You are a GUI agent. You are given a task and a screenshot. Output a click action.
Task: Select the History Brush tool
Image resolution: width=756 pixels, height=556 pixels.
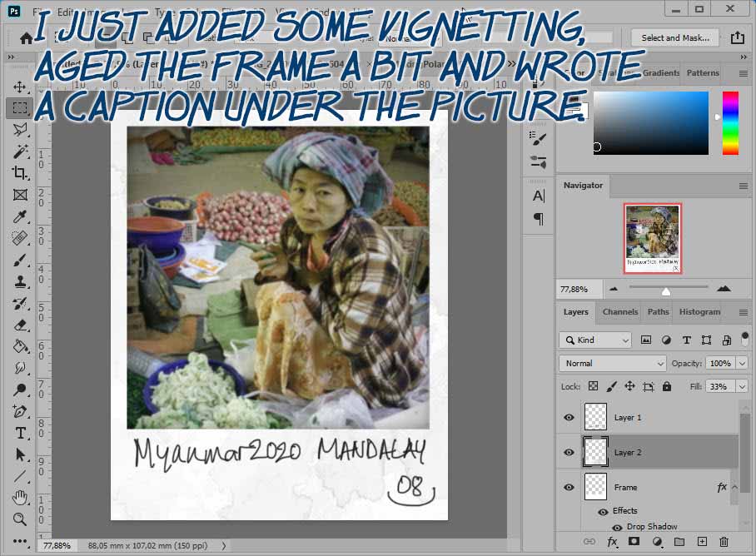click(x=19, y=304)
